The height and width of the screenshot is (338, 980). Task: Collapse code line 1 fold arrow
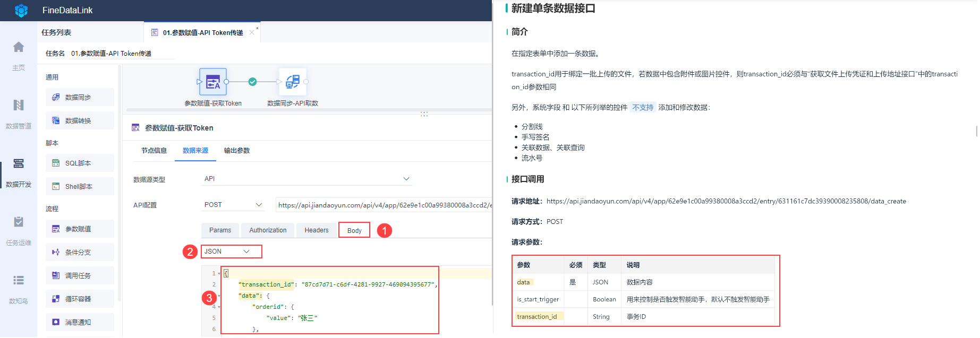[219, 274]
